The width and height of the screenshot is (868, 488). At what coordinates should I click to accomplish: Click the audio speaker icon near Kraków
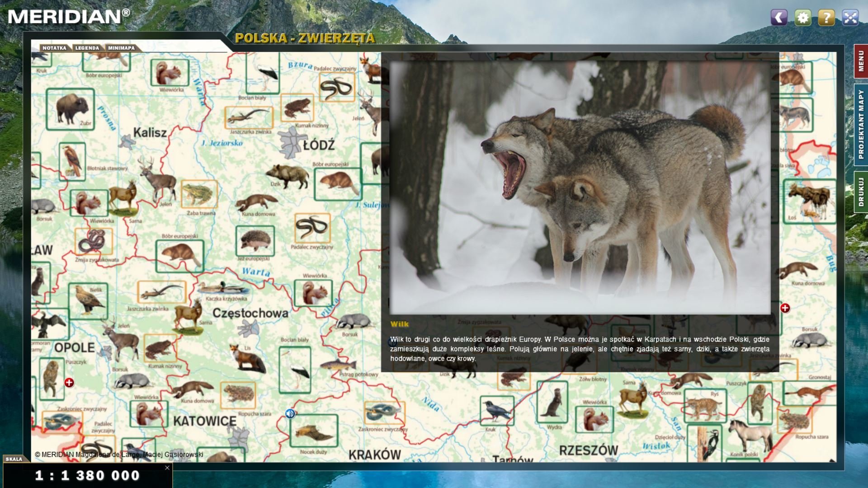click(x=290, y=413)
